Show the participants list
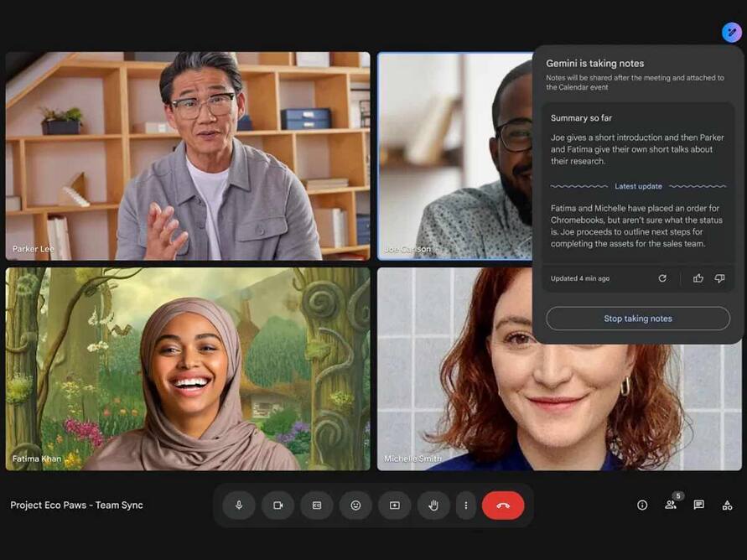The width and height of the screenshot is (747, 560). pos(671,505)
